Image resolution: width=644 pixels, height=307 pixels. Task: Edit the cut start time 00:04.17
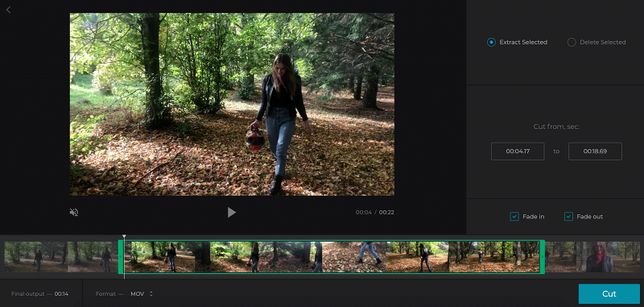click(x=518, y=151)
